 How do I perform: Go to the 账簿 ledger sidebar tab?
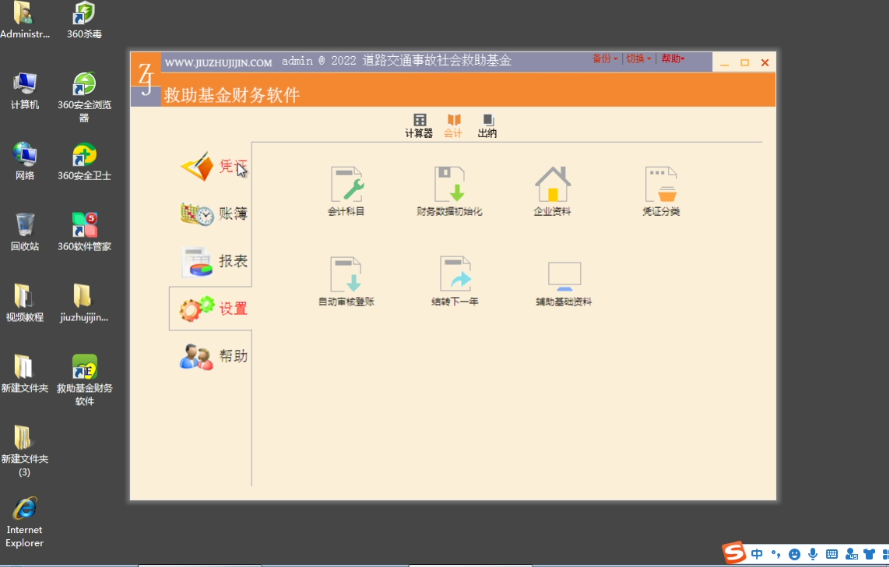coord(214,214)
